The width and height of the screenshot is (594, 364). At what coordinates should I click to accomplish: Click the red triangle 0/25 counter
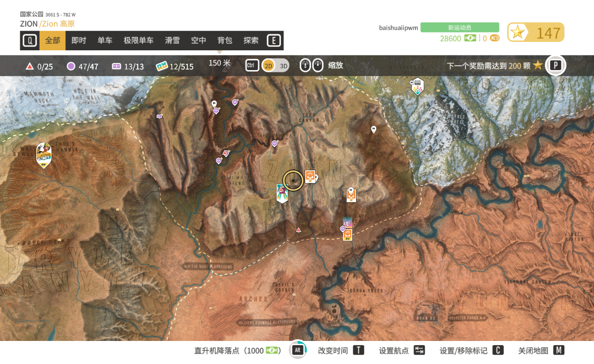coord(39,66)
